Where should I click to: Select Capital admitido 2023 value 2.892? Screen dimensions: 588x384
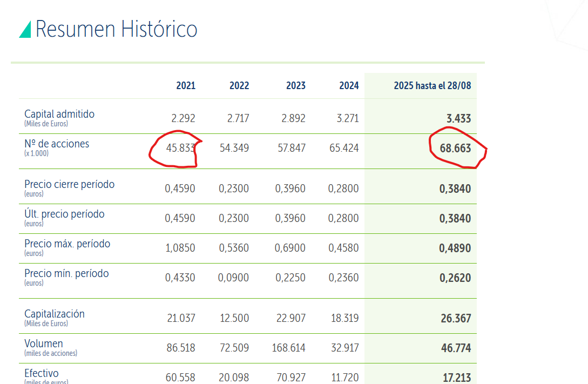tap(294, 118)
